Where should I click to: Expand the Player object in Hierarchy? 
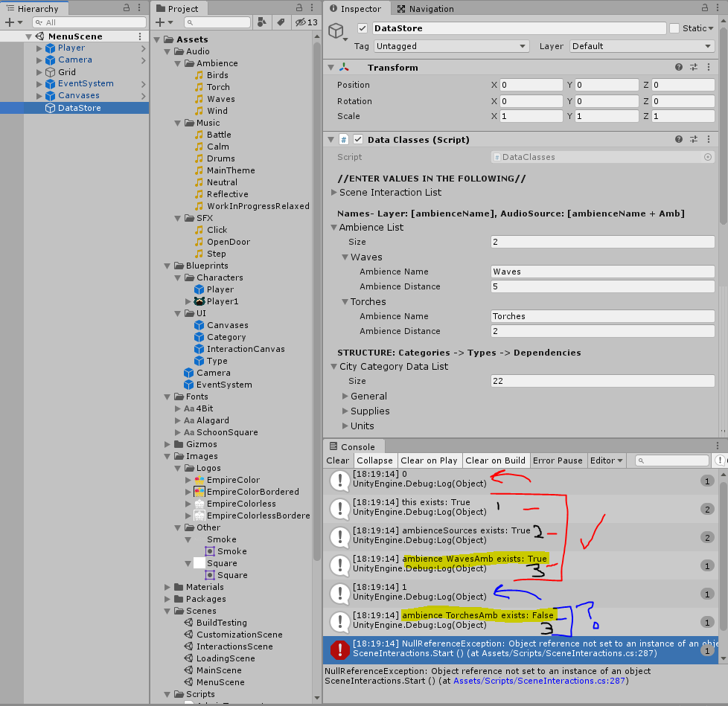[39, 48]
